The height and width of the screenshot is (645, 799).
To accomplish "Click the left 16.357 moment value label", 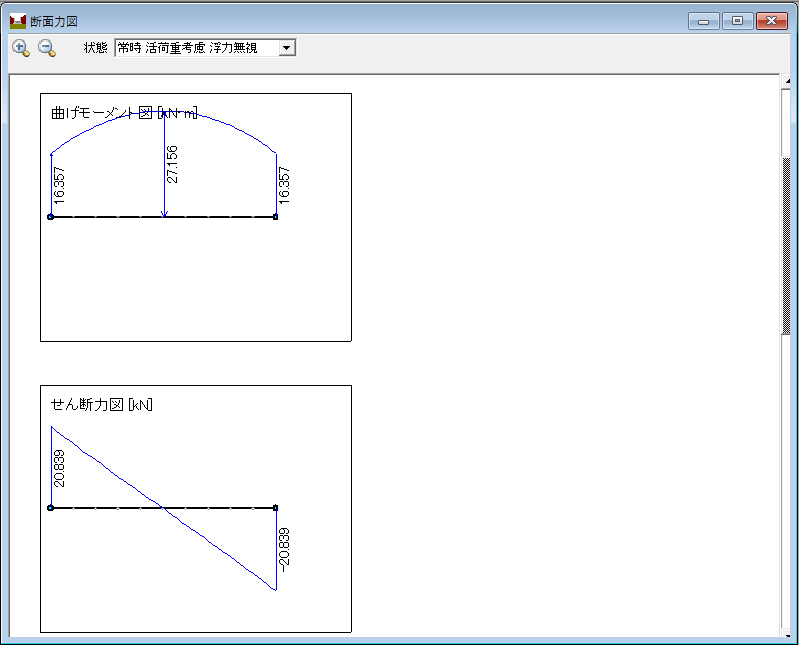I will tap(59, 186).
